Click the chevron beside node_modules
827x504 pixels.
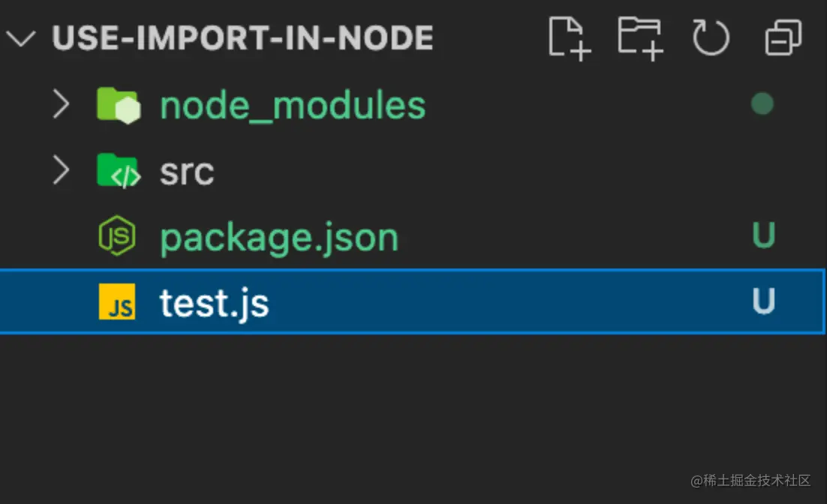click(x=62, y=104)
